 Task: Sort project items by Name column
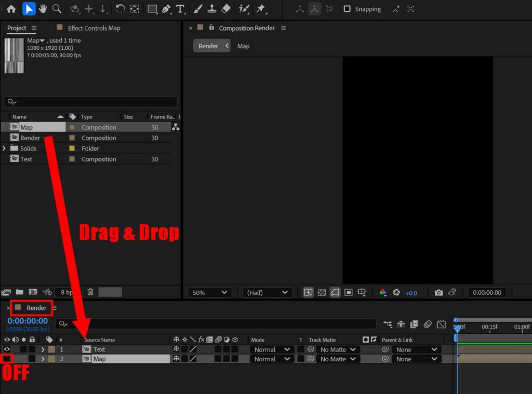click(x=19, y=117)
